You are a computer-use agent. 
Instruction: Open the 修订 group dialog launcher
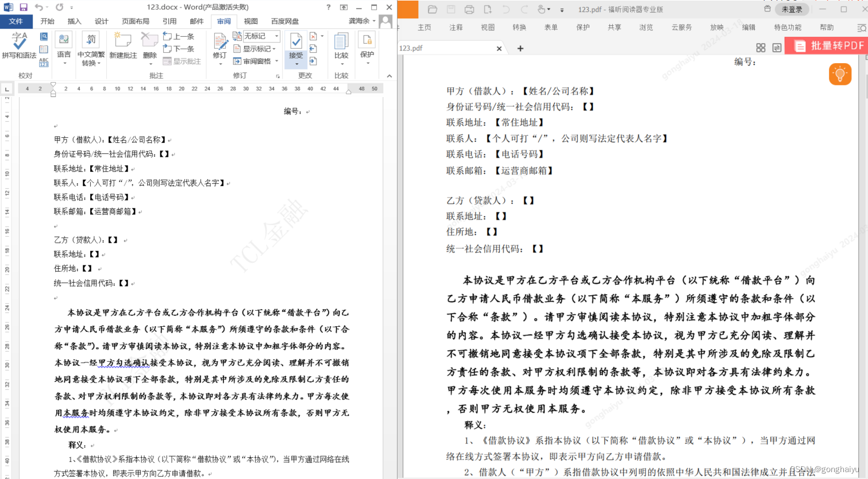coord(278,76)
